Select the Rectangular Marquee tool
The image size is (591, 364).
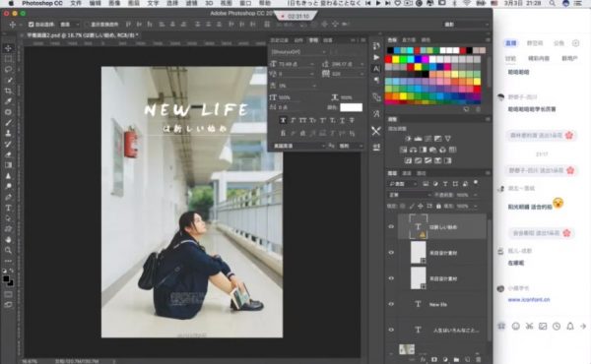tap(8, 59)
